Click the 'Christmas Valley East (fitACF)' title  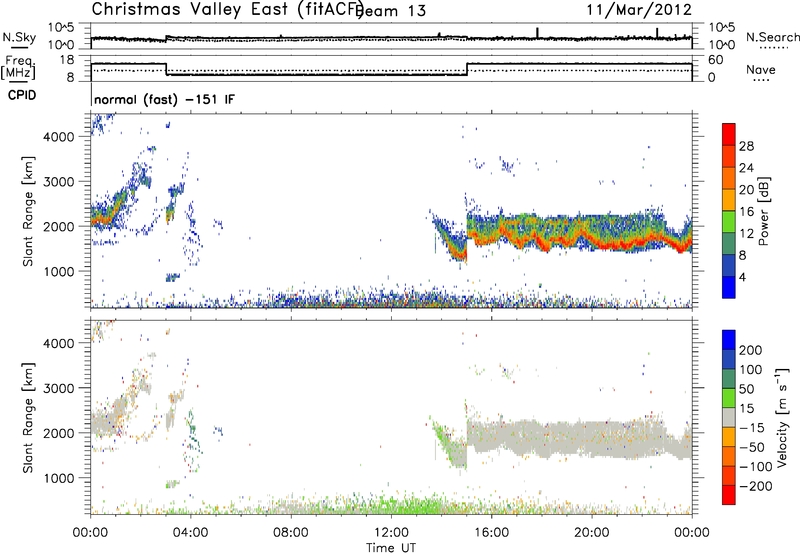[x=227, y=9]
